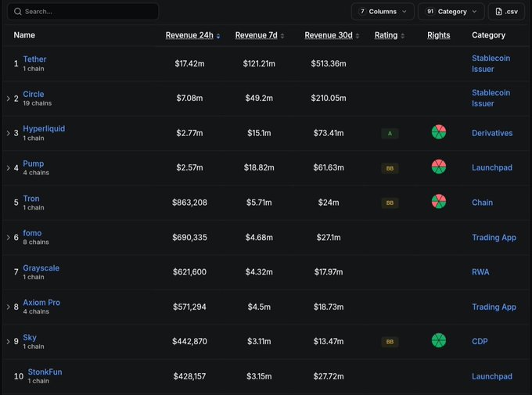Open the Grayscale protocol link
Screen dimensions: 532x395
pyautogui.click(x=41, y=268)
